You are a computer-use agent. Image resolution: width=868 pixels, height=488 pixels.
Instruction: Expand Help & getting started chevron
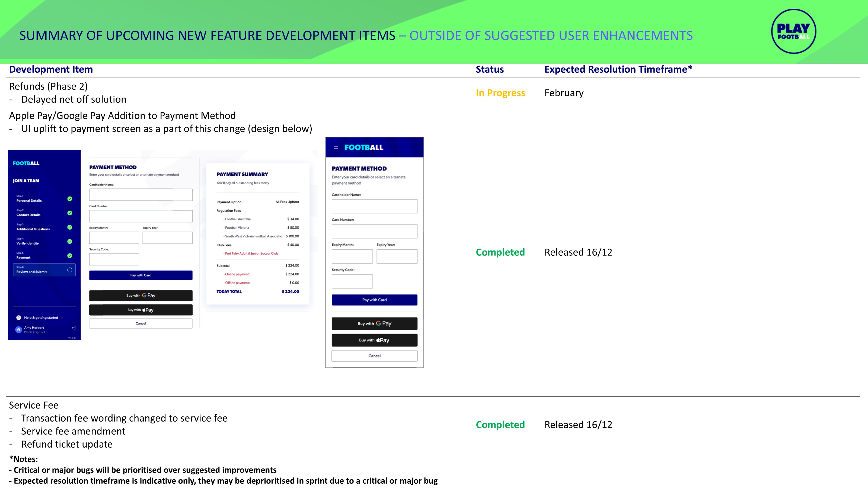[62, 317]
